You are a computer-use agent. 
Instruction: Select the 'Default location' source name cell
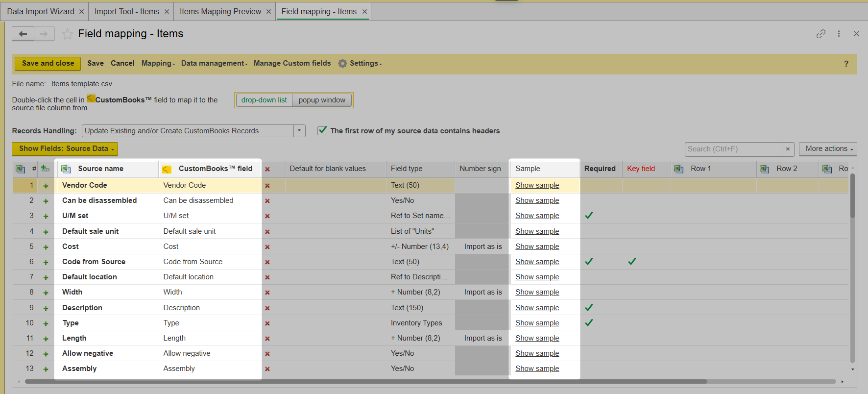point(107,277)
